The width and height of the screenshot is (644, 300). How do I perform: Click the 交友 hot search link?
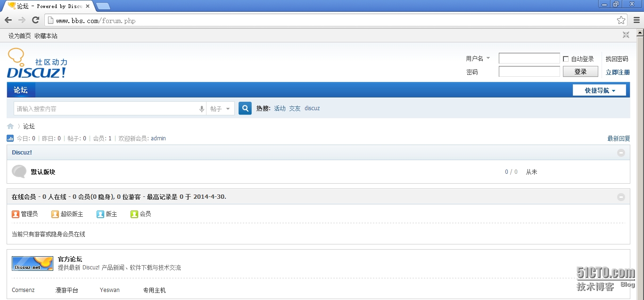[295, 108]
